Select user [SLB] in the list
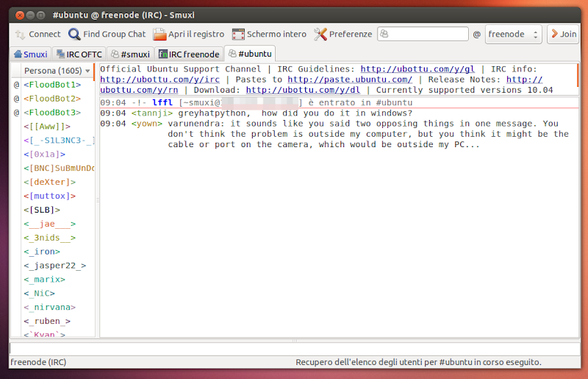Viewport: 588px width, 379px height. coord(42,210)
